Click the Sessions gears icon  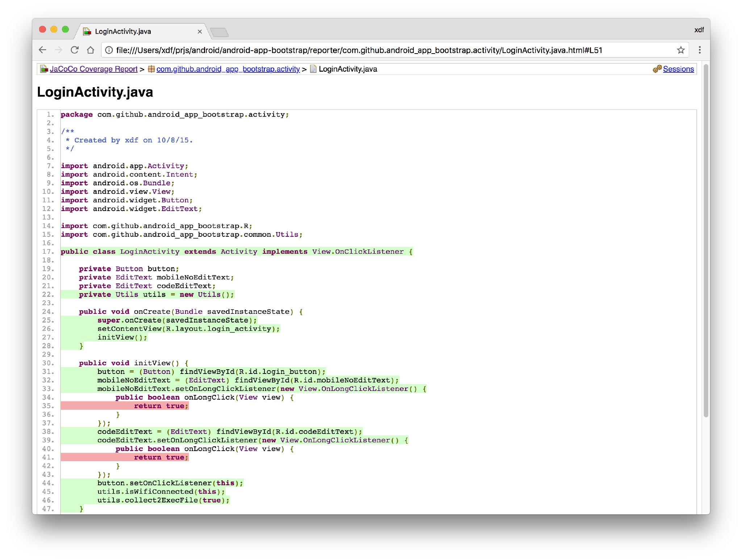[657, 69]
